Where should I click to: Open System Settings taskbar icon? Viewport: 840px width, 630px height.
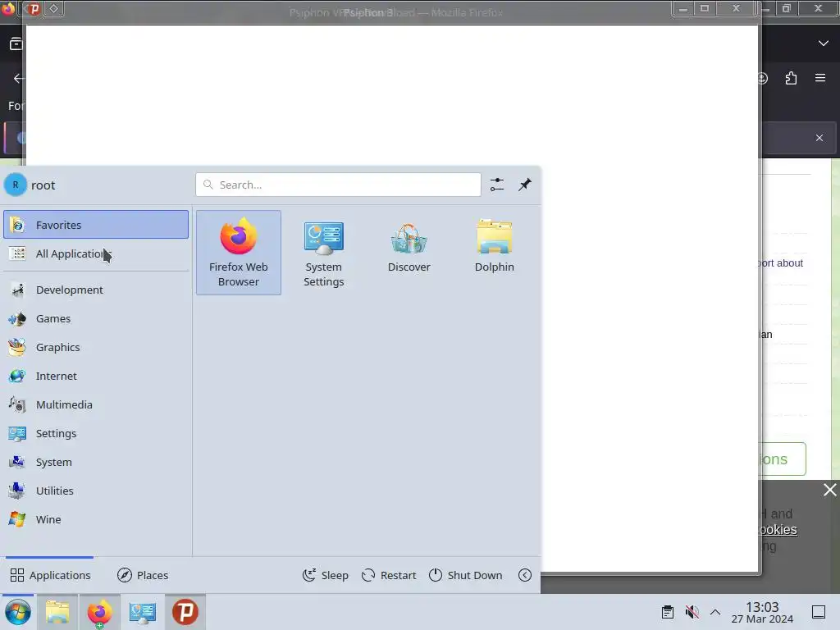click(143, 612)
